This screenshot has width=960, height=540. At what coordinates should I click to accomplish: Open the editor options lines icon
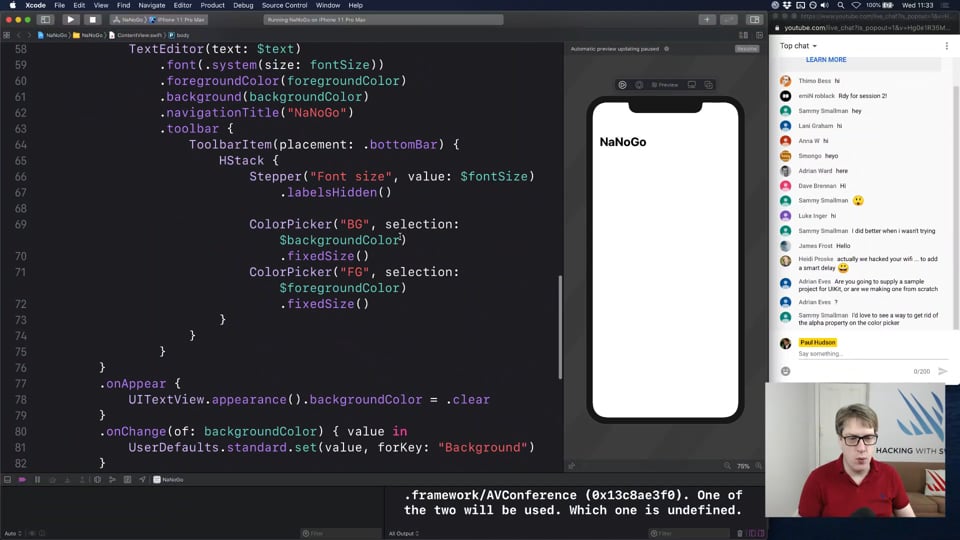pos(743,36)
